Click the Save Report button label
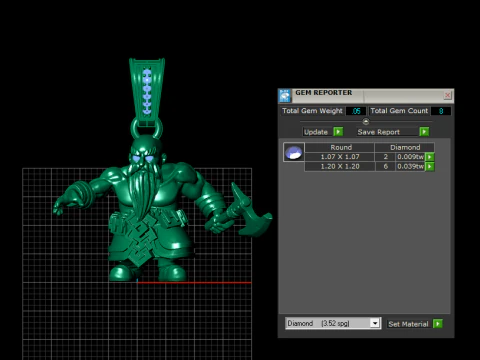Viewport: 480px width, 360px height. coord(379,132)
